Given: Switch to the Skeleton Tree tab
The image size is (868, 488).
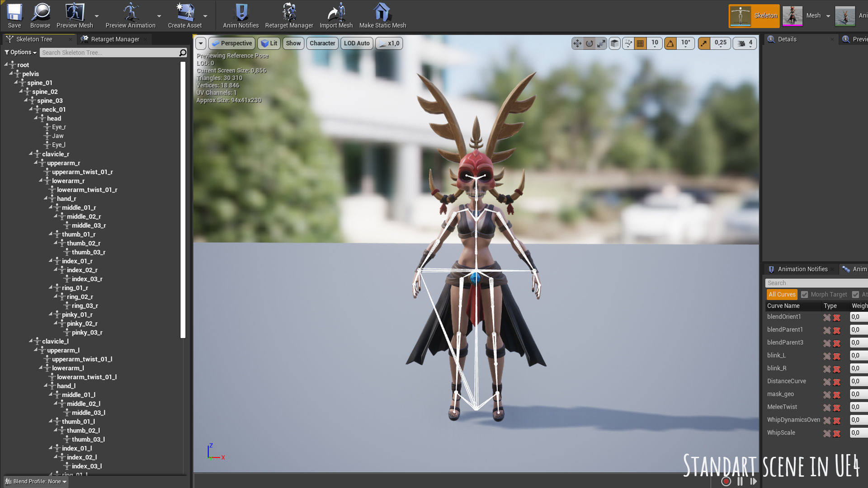Looking at the screenshot, I should [34, 39].
